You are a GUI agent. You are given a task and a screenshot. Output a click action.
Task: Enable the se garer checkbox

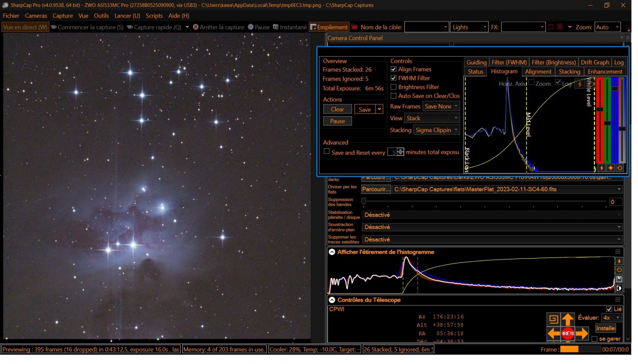coord(595,339)
